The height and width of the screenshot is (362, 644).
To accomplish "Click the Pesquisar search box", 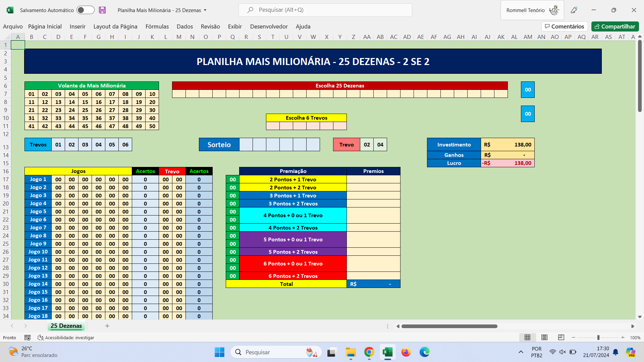I will (x=325, y=10).
